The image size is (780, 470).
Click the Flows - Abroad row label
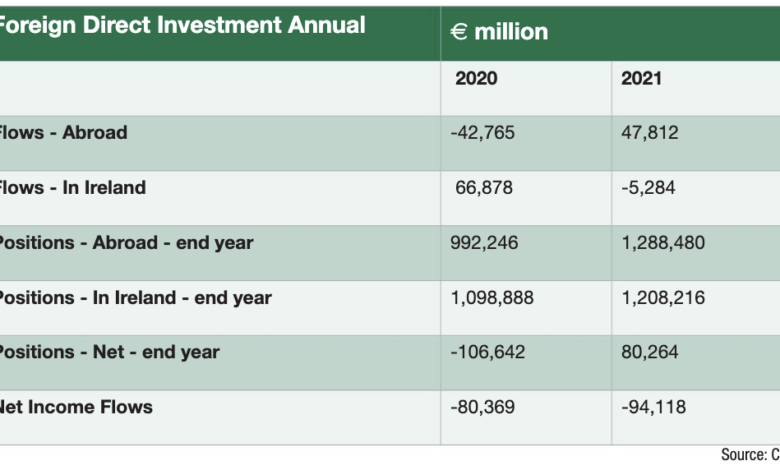pos(62,132)
